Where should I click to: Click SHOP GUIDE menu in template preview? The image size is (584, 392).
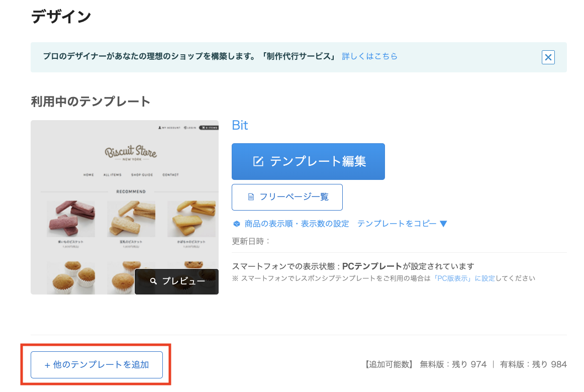[x=142, y=174]
